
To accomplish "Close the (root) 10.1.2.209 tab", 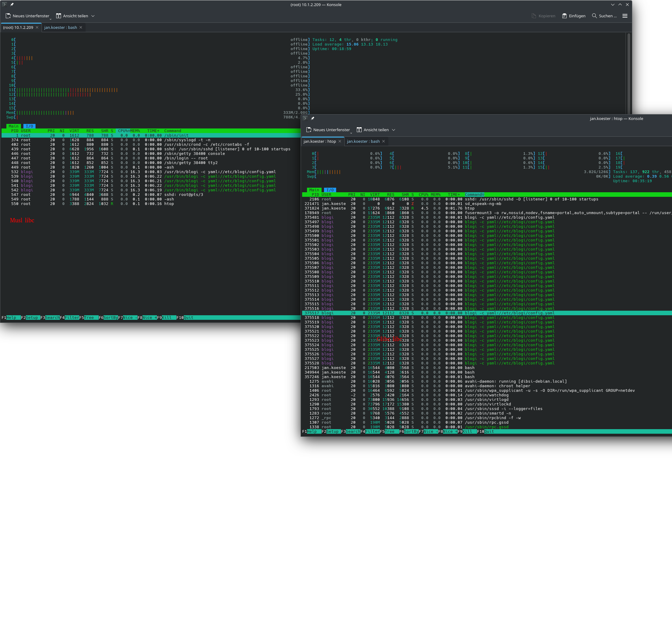I will (x=37, y=28).
